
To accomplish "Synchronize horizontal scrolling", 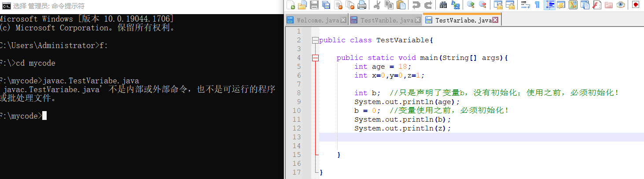I will click(x=510, y=5).
